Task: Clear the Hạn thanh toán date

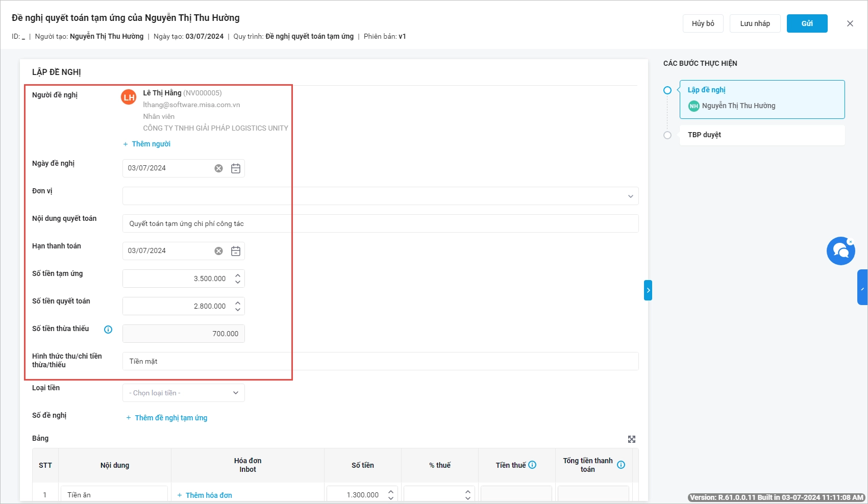Action: pyautogui.click(x=218, y=251)
